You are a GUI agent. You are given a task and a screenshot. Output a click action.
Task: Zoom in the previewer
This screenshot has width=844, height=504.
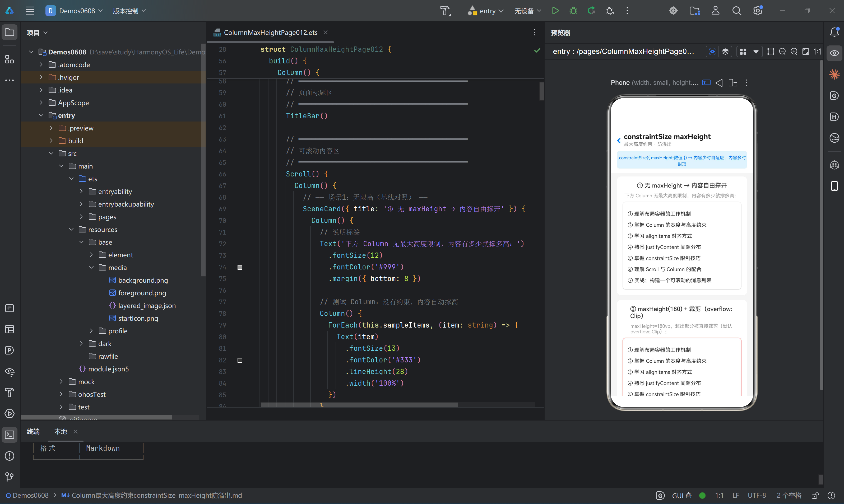coord(794,51)
